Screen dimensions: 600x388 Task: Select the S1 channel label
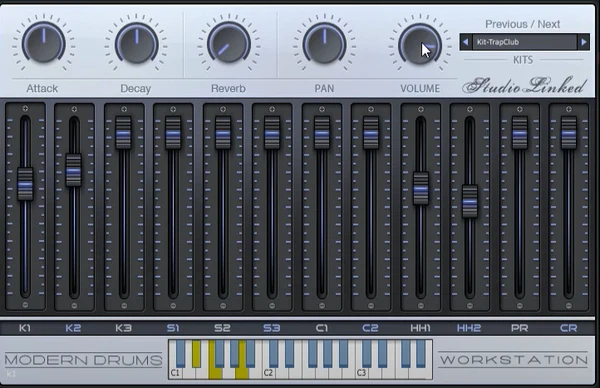click(173, 328)
